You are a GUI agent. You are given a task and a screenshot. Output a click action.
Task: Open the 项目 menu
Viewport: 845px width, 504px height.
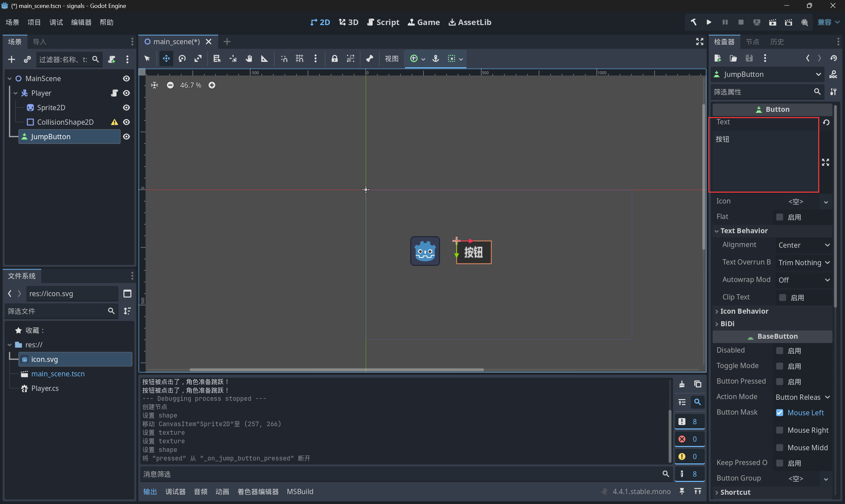point(34,22)
